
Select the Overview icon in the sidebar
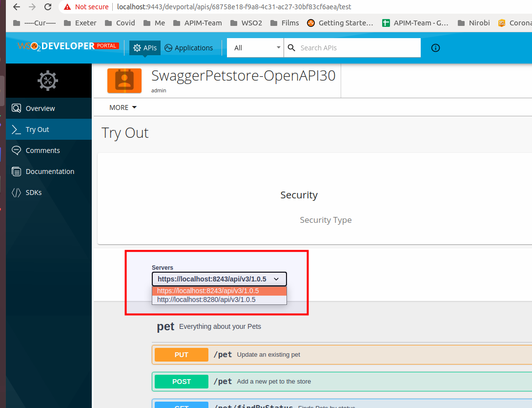(16, 108)
